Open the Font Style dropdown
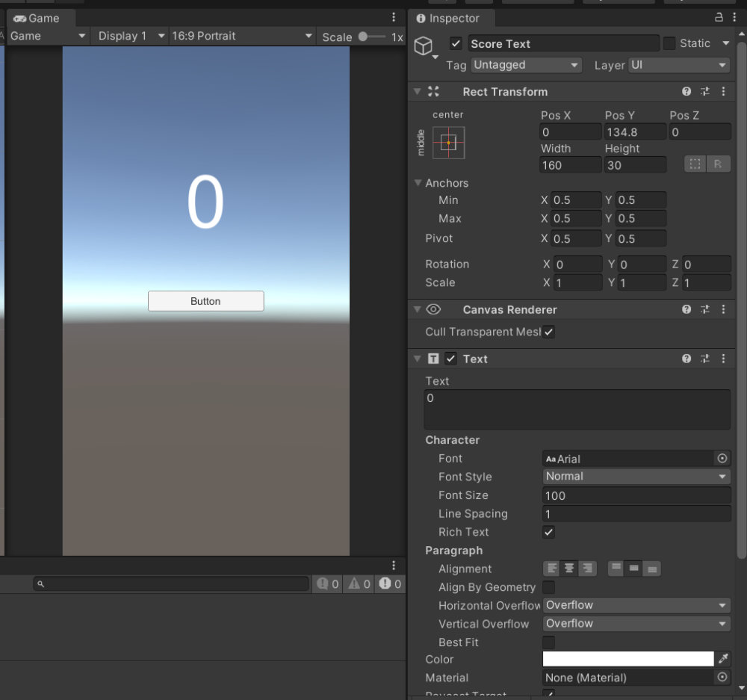Image resolution: width=747 pixels, height=700 pixels. [x=636, y=477]
